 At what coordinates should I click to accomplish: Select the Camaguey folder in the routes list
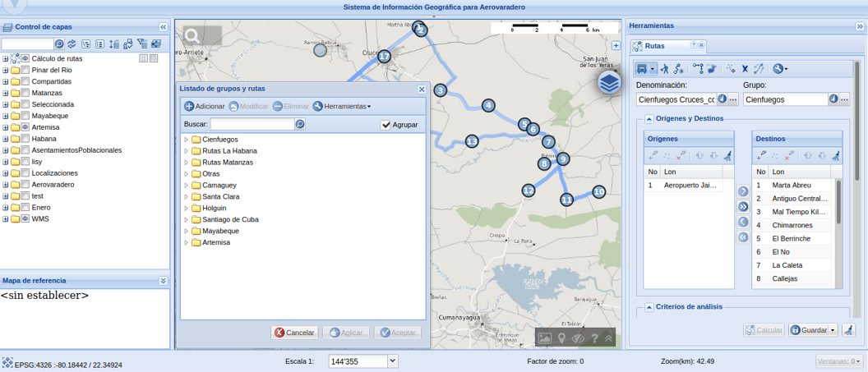pos(221,185)
